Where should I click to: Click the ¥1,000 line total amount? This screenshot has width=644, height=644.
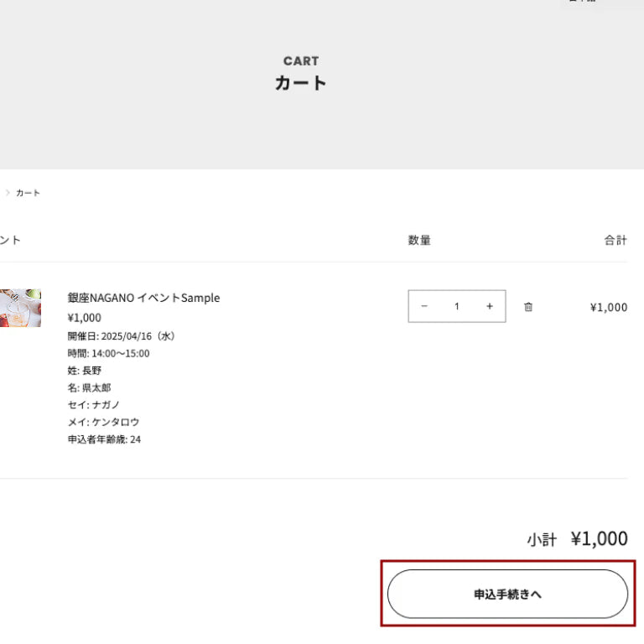pyautogui.click(x=608, y=307)
